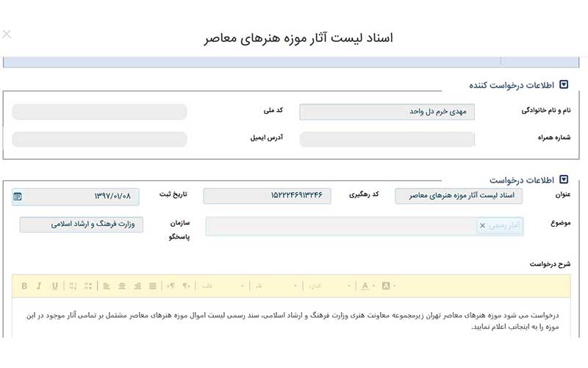Collapse the اطلاعات درخواست کننده section

click(564, 85)
